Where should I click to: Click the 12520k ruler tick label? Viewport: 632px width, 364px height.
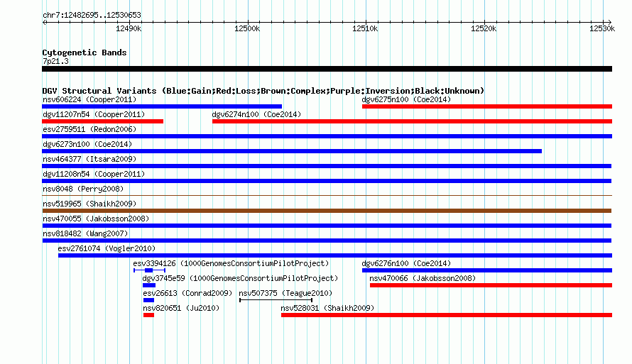coord(484,28)
